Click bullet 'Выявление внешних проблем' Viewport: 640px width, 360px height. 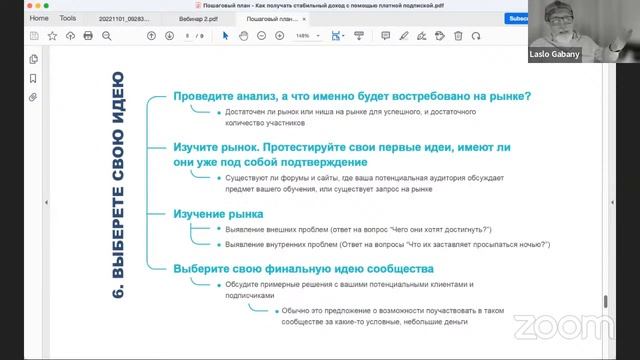(x=358, y=229)
